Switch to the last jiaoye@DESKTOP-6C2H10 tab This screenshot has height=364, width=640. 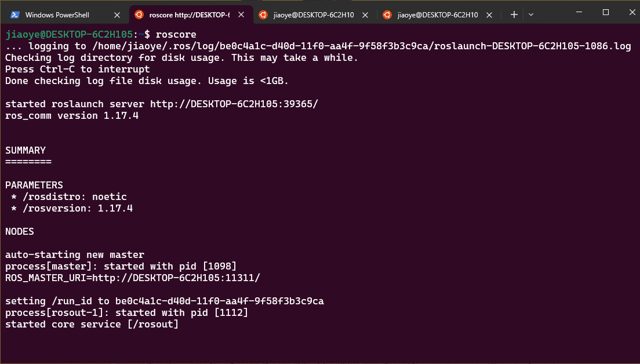coord(438,15)
